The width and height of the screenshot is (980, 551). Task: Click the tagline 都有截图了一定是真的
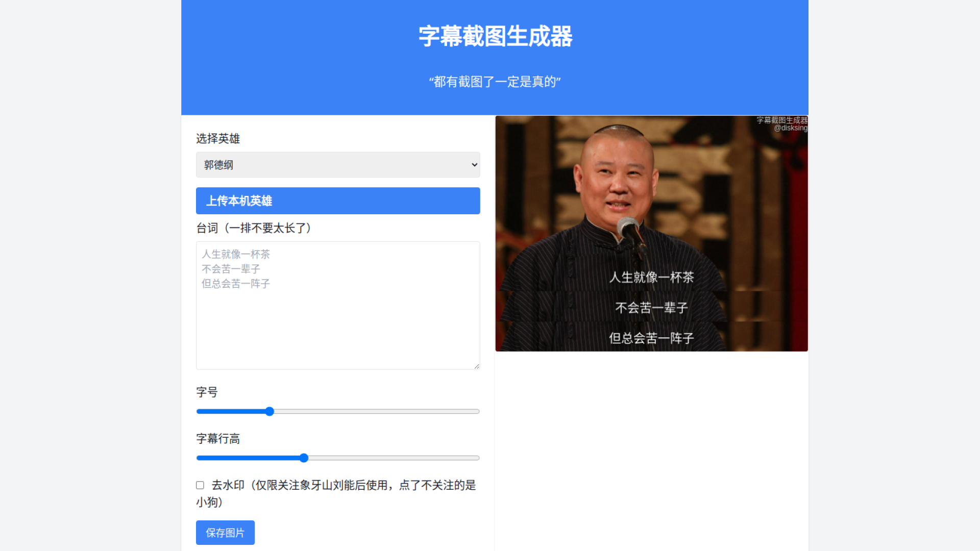point(495,82)
